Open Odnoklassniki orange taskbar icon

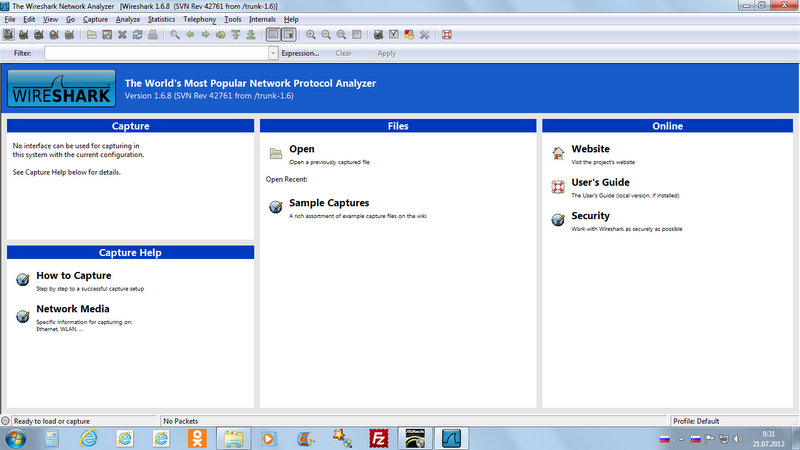point(197,438)
